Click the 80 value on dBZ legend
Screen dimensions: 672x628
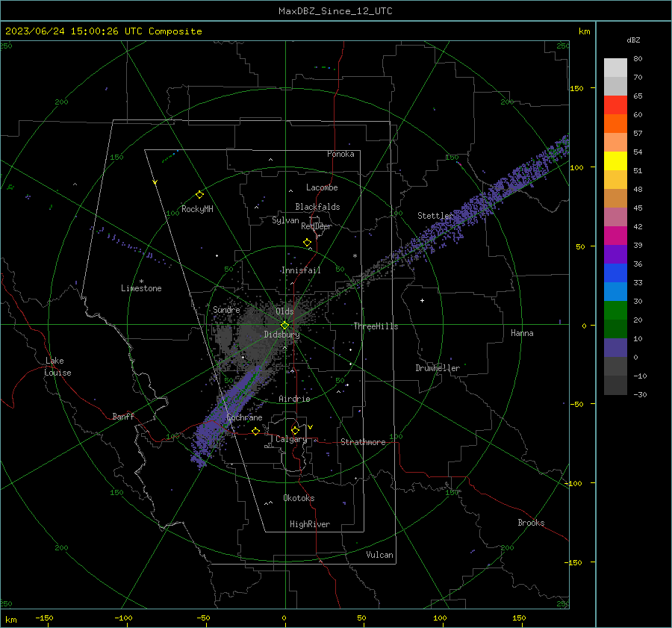pyautogui.click(x=638, y=59)
